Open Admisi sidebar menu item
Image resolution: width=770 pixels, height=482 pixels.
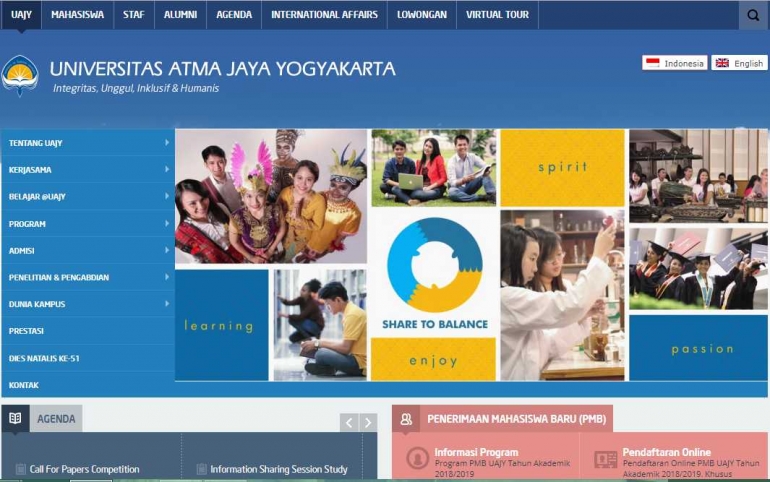pos(88,250)
